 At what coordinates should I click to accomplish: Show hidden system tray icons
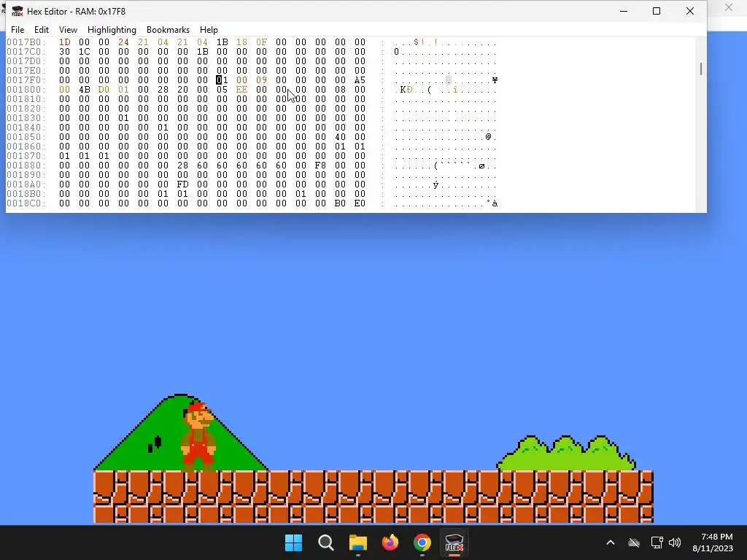[x=611, y=542]
